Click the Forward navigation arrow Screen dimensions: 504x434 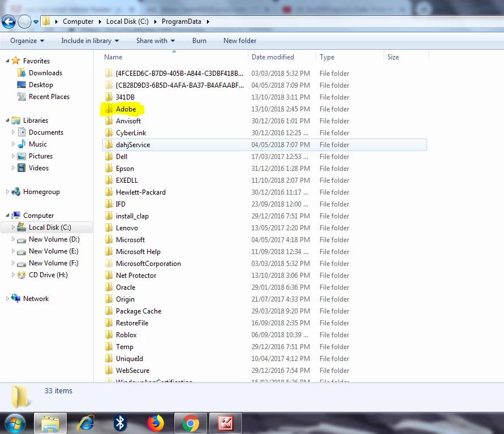[x=24, y=22]
